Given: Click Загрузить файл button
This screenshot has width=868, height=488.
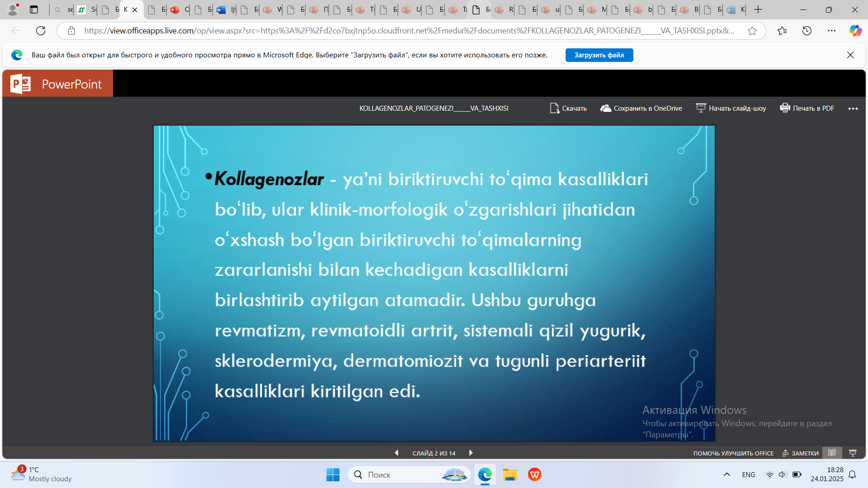Looking at the screenshot, I should point(599,55).
